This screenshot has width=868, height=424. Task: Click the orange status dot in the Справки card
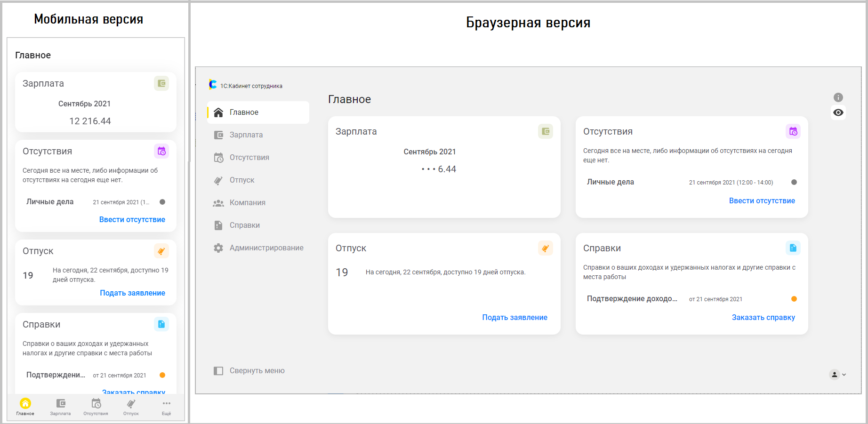pos(794,298)
